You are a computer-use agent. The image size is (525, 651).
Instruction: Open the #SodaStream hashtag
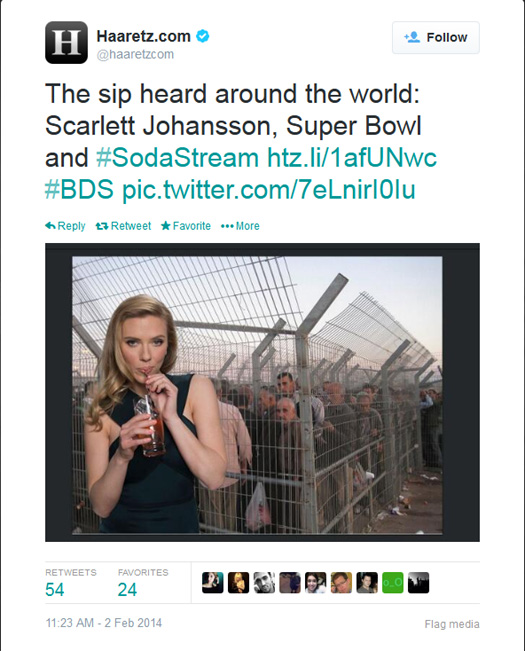point(178,158)
